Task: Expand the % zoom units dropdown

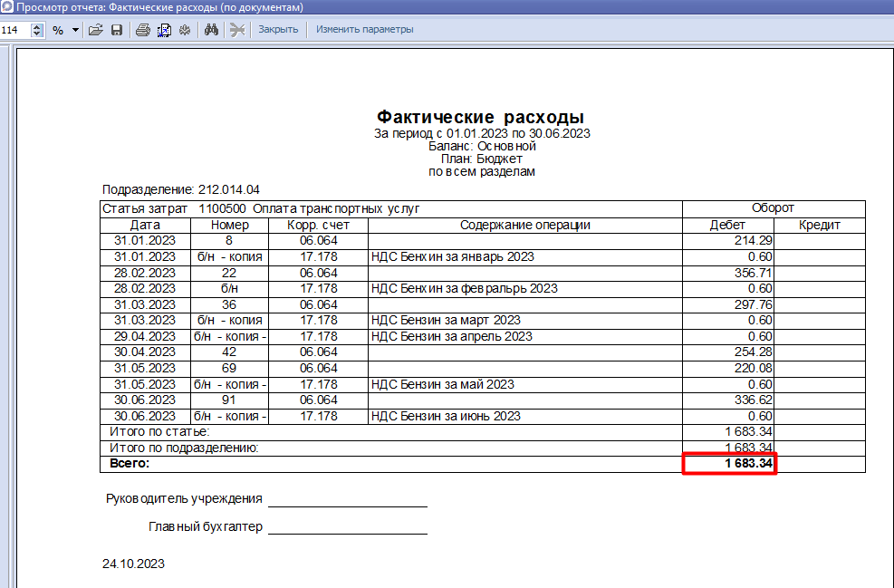Action: 75,30
